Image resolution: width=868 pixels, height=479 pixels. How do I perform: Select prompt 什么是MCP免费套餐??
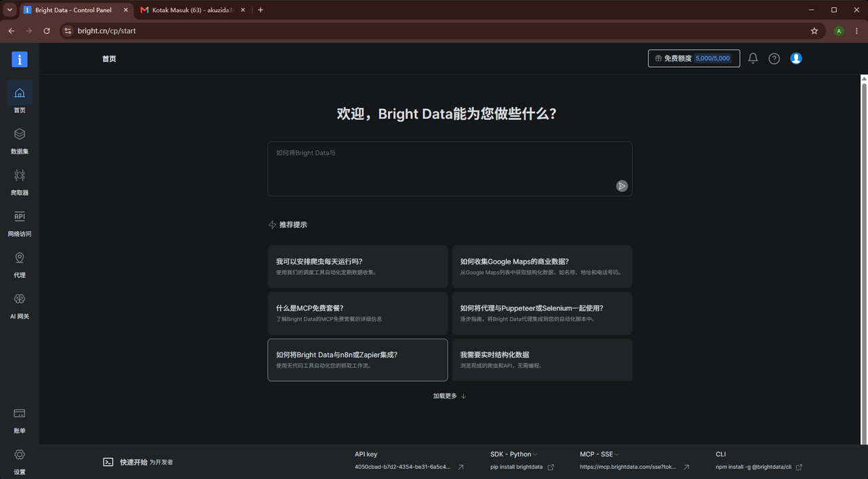[x=357, y=313]
